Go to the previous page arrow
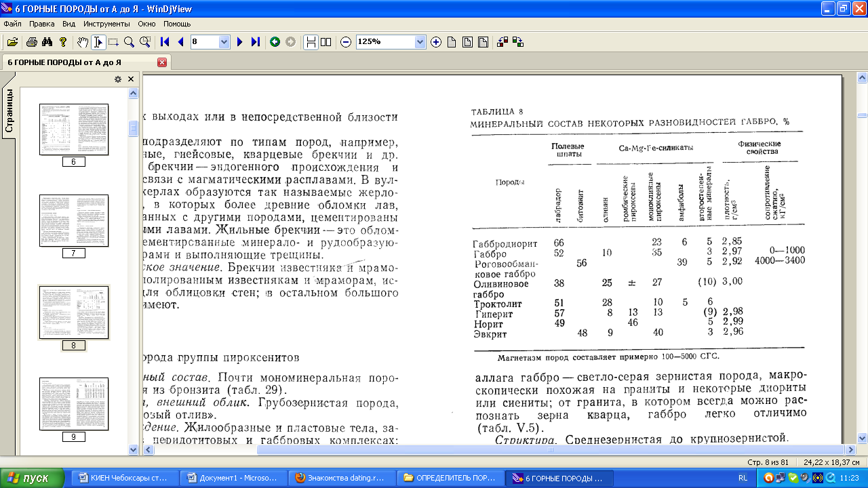Screen dimensions: 868x488 click(x=180, y=42)
